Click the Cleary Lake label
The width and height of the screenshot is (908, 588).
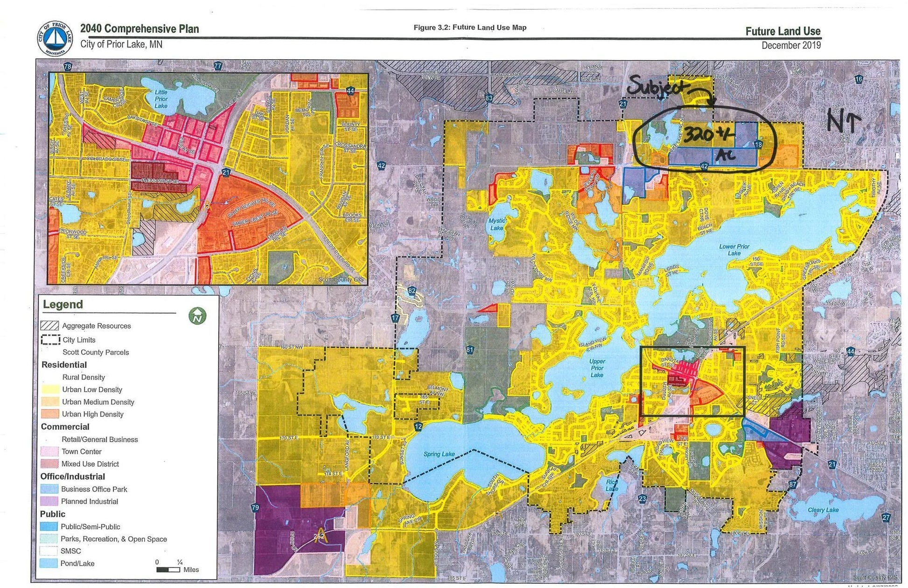point(823,510)
